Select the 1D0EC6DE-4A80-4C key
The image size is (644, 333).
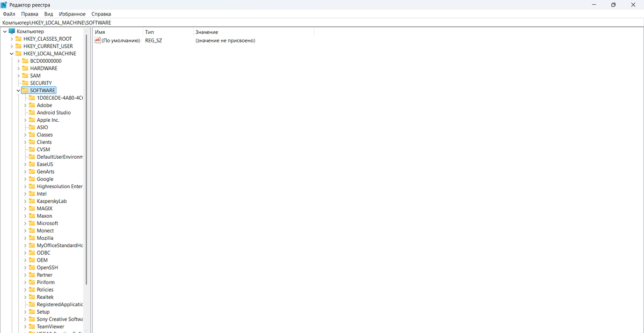tap(60, 98)
